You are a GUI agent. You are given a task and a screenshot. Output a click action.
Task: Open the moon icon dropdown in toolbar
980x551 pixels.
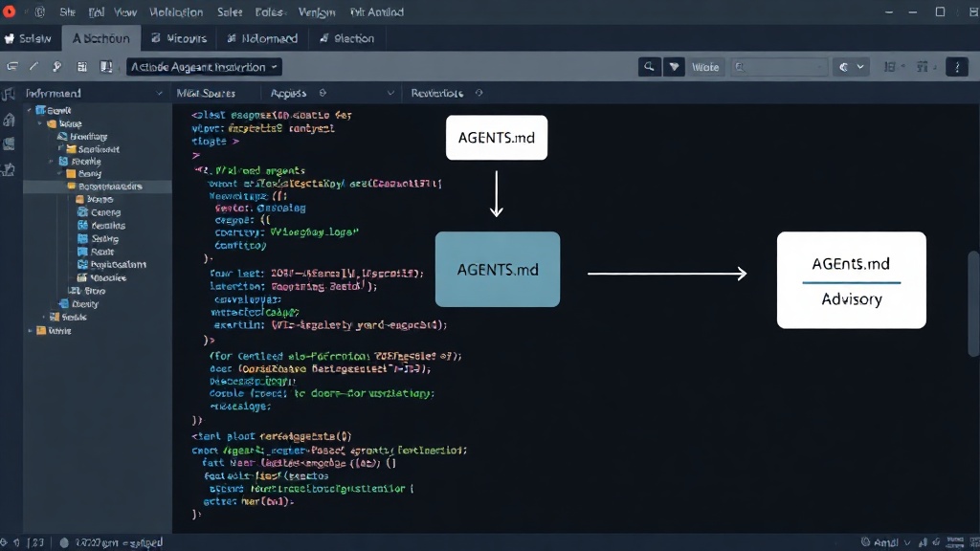[851, 67]
